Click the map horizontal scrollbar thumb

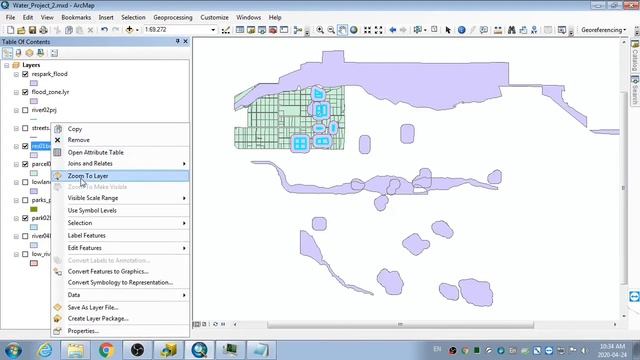pyautogui.click(x=400, y=324)
